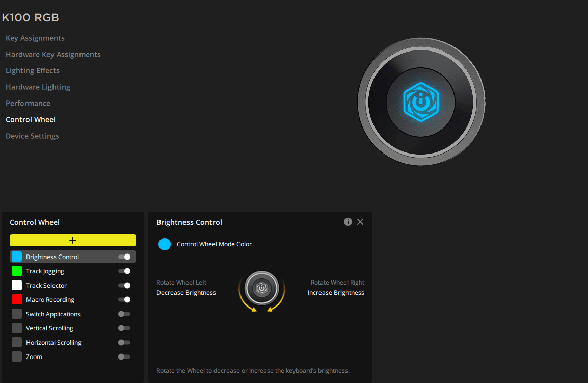Screen dimensions: 588x383
Task: Click the red Macro Recording color square
Action: click(x=17, y=300)
